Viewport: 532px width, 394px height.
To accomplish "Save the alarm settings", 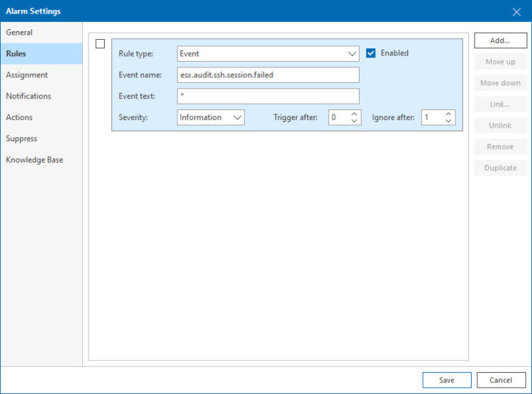I will pyautogui.click(x=447, y=380).
